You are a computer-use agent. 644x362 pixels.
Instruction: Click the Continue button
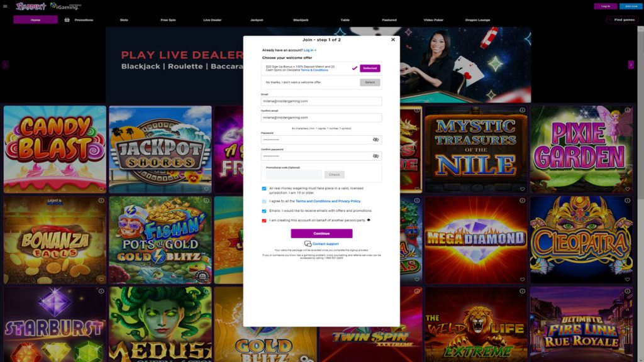coord(321,234)
